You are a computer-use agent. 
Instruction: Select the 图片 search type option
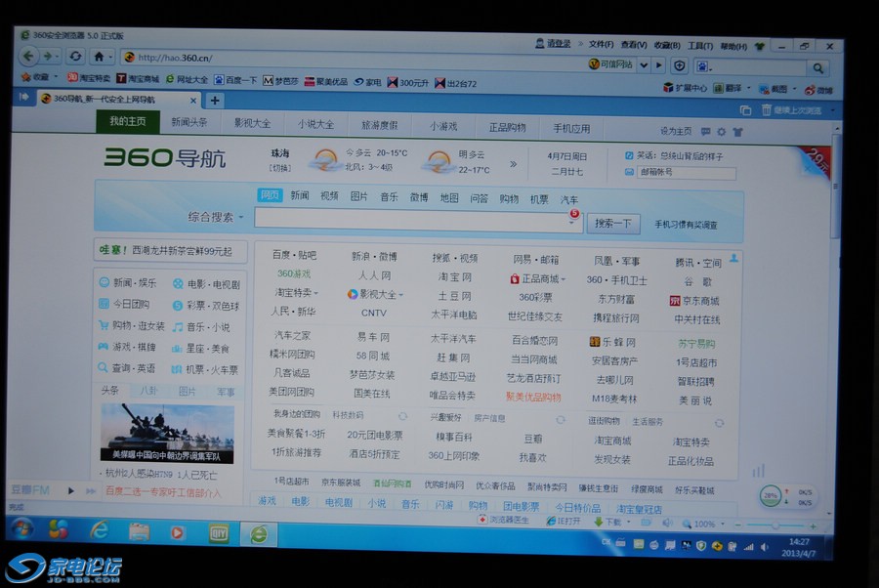point(358,196)
